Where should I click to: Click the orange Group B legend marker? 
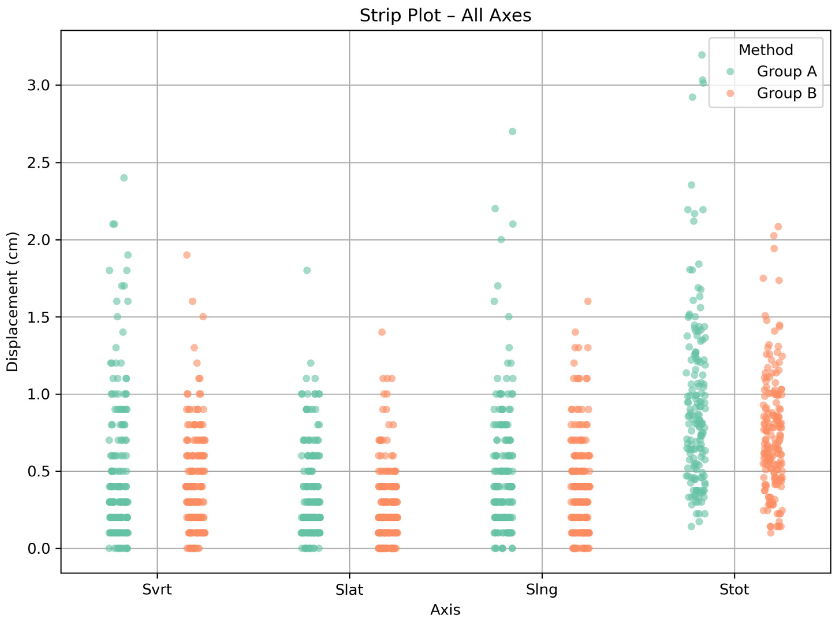coord(730,93)
